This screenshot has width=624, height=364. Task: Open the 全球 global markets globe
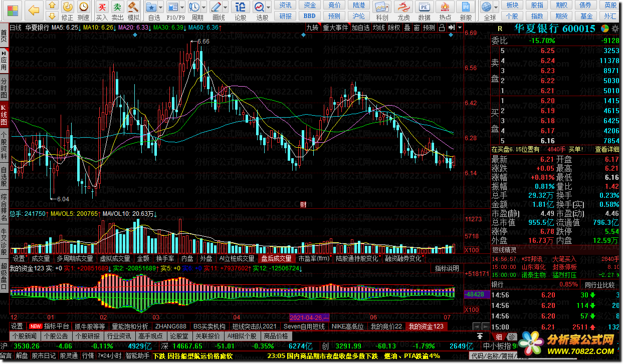[x=486, y=7]
